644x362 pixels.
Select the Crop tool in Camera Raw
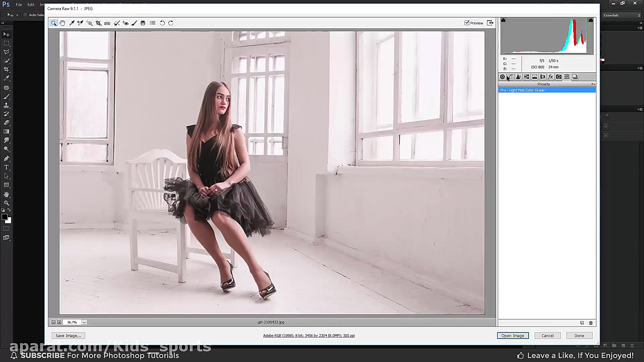pyautogui.click(x=98, y=23)
